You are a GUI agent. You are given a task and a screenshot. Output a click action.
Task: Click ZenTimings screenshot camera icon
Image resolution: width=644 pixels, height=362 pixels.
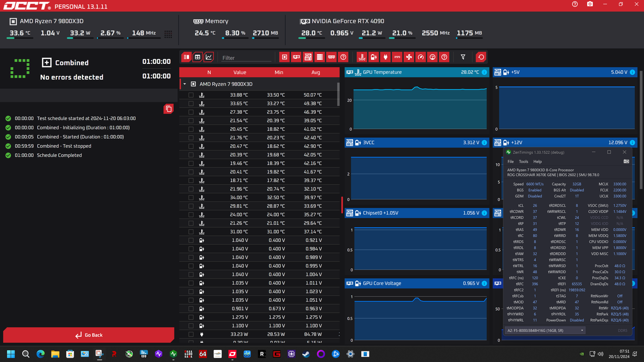(626, 161)
